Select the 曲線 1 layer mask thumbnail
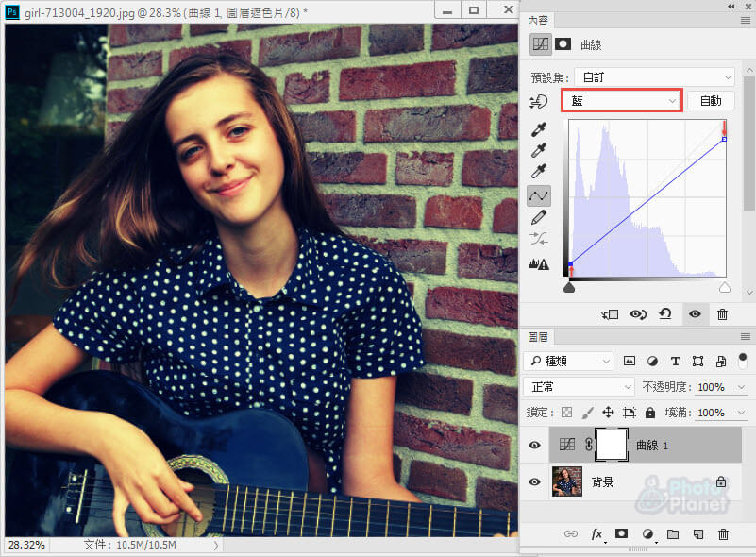The width and height of the screenshot is (756, 557). click(612, 445)
